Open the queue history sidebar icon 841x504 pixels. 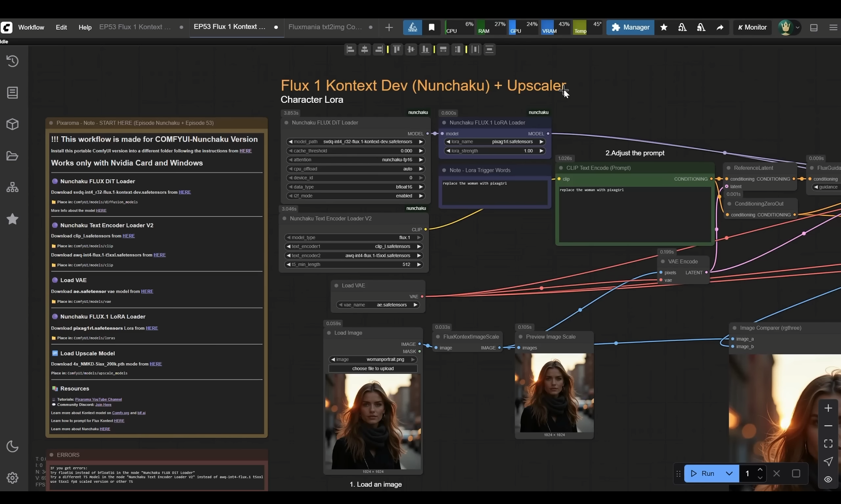(x=12, y=61)
